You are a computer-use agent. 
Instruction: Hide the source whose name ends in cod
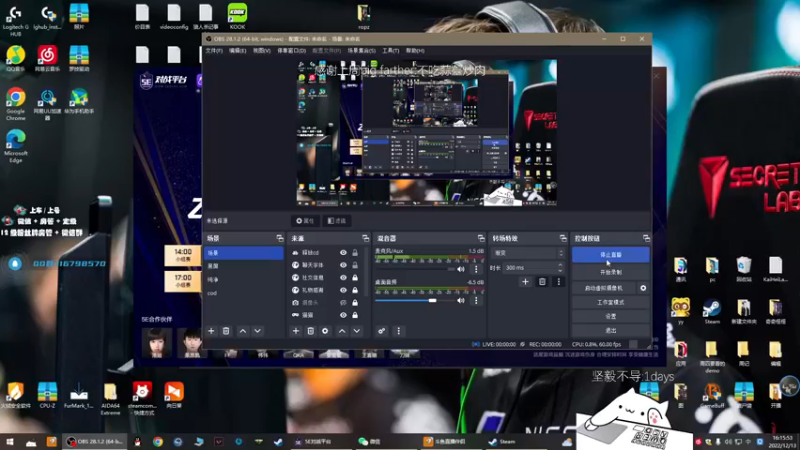[x=343, y=253]
